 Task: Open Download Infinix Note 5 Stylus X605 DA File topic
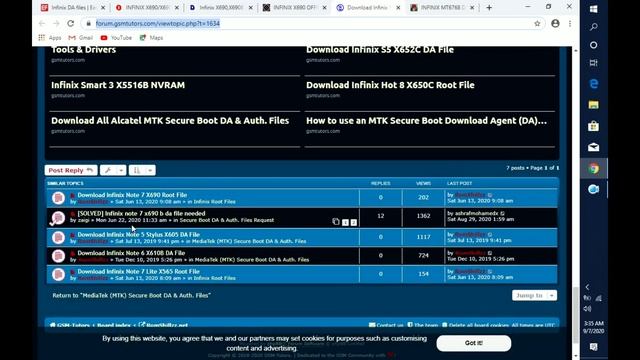(x=138, y=235)
